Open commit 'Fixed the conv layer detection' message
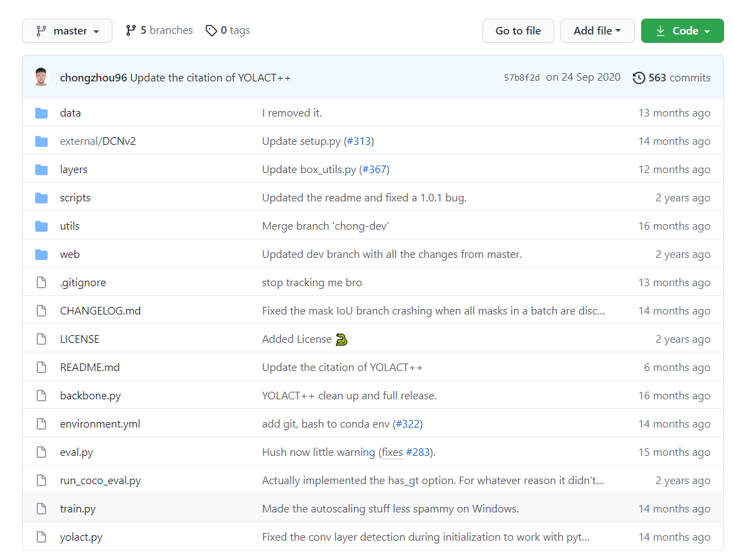 (426, 537)
